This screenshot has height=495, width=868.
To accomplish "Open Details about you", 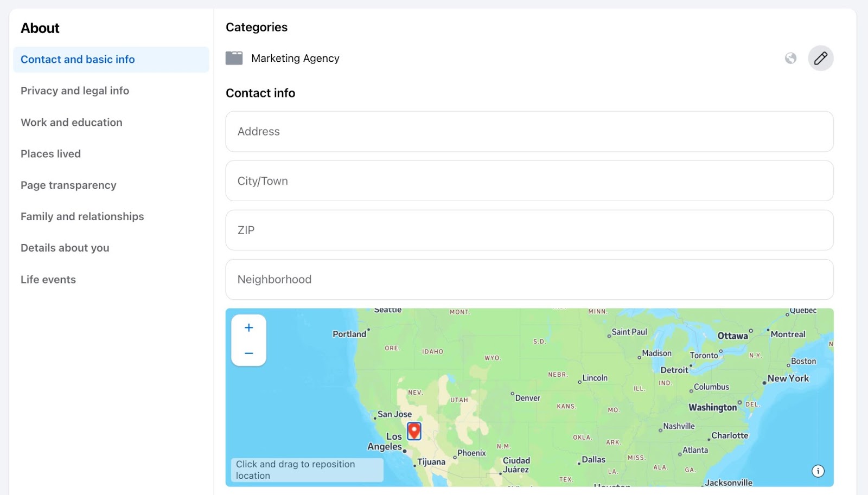I will (65, 248).
